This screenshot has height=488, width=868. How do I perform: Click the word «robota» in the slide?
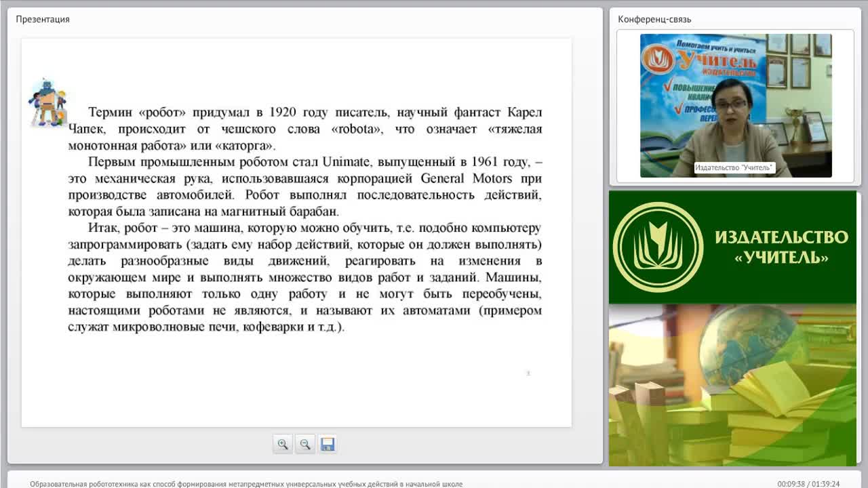pos(357,129)
